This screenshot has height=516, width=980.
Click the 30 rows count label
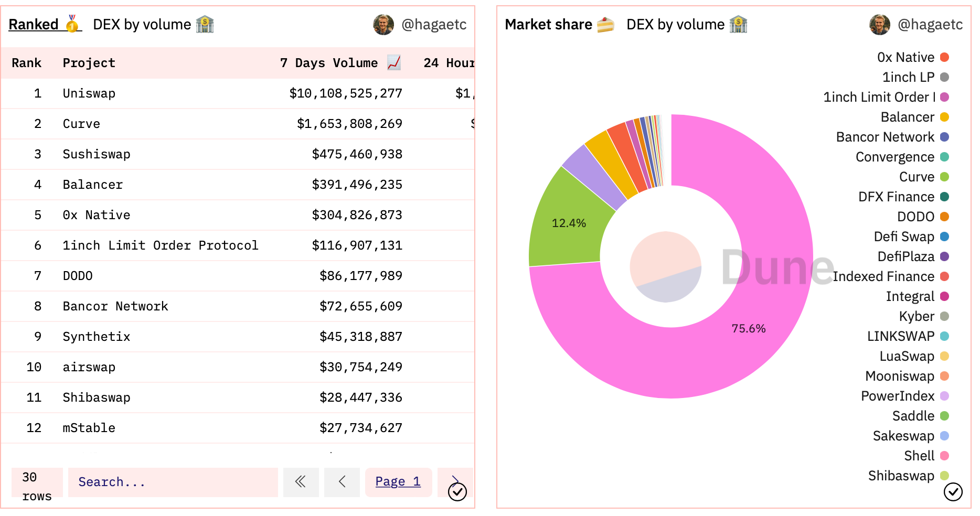tap(37, 486)
